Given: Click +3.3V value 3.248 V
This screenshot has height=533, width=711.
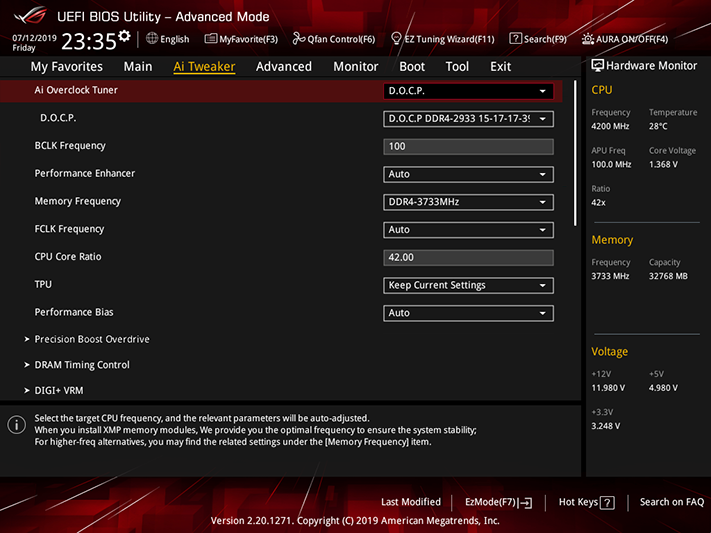Looking at the screenshot, I should click(x=605, y=426).
